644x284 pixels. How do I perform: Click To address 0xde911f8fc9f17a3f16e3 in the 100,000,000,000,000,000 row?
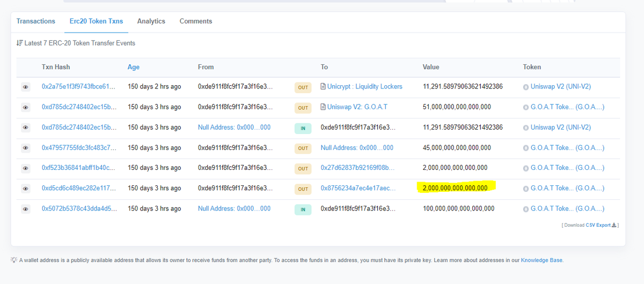click(x=358, y=208)
